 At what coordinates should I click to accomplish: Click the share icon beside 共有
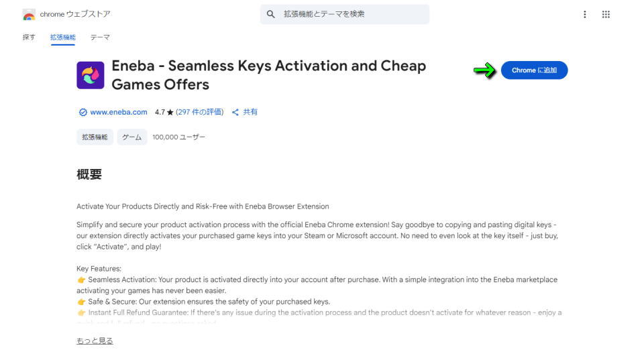pos(235,112)
